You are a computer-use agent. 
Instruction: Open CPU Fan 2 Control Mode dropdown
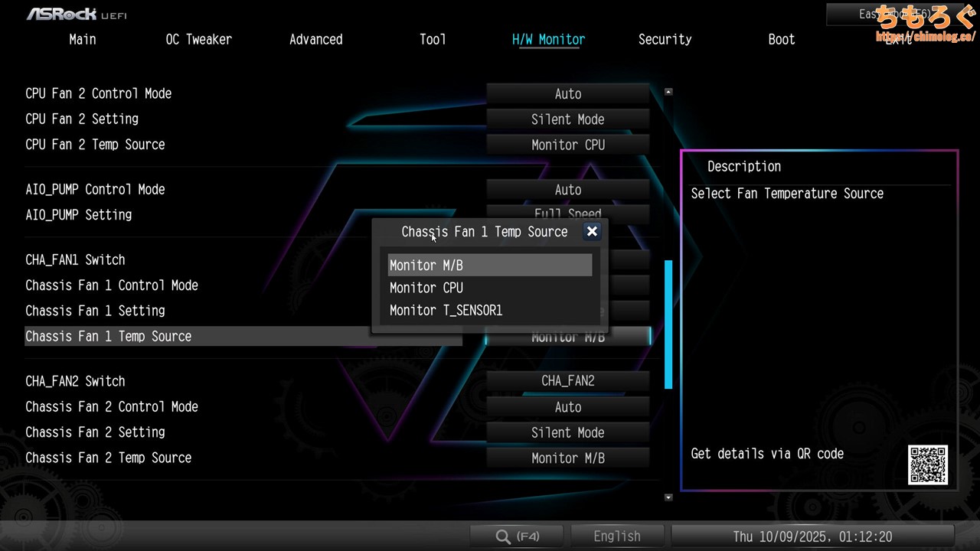[x=567, y=94]
